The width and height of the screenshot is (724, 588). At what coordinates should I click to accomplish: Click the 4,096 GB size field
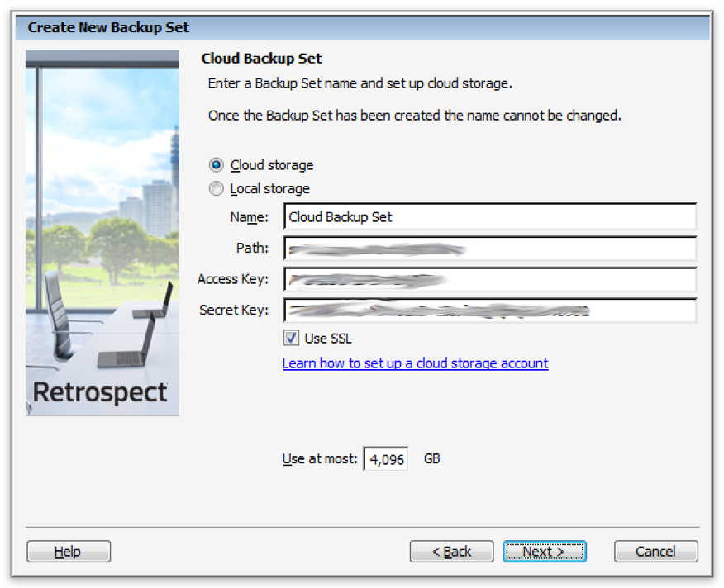[386, 459]
